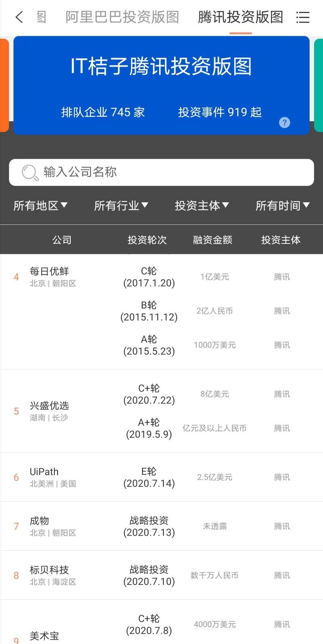
Task: Tap the IT桔子腾讯投资版图 blue banner card
Action: tap(161, 85)
